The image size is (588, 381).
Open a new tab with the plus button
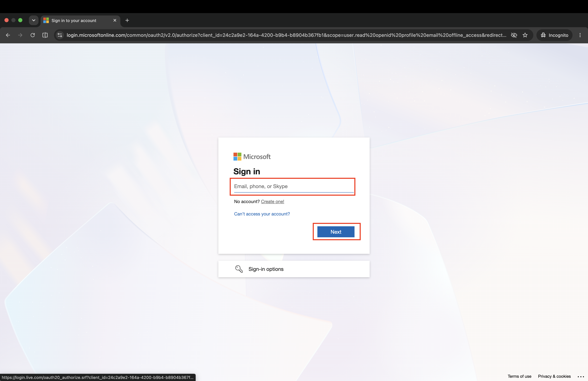[x=127, y=20]
